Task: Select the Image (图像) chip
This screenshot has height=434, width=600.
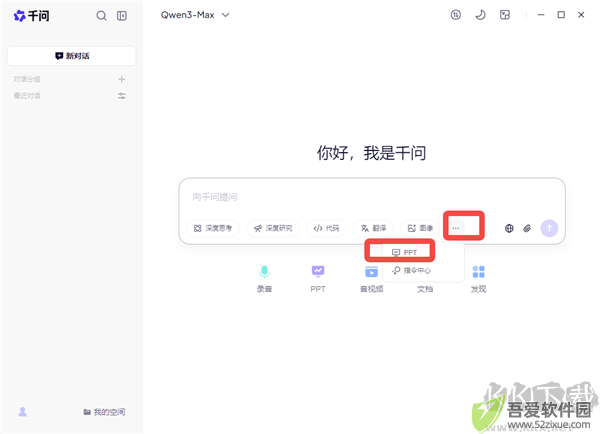Action: pyautogui.click(x=420, y=228)
